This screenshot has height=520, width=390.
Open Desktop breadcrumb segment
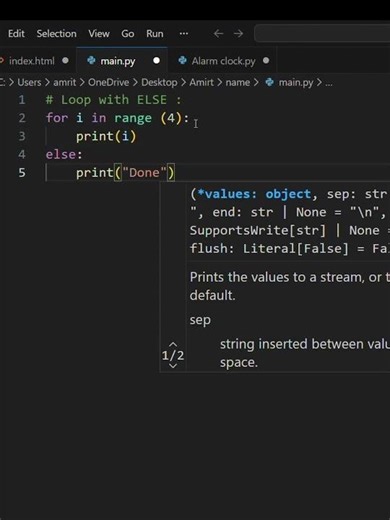pos(159,82)
